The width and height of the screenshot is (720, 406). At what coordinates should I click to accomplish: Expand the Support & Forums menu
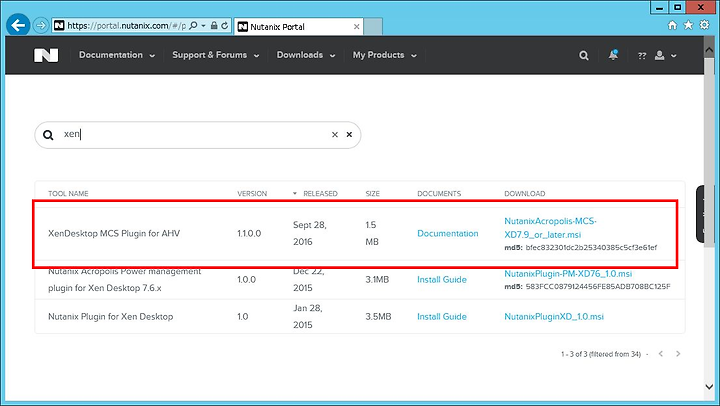coord(216,55)
